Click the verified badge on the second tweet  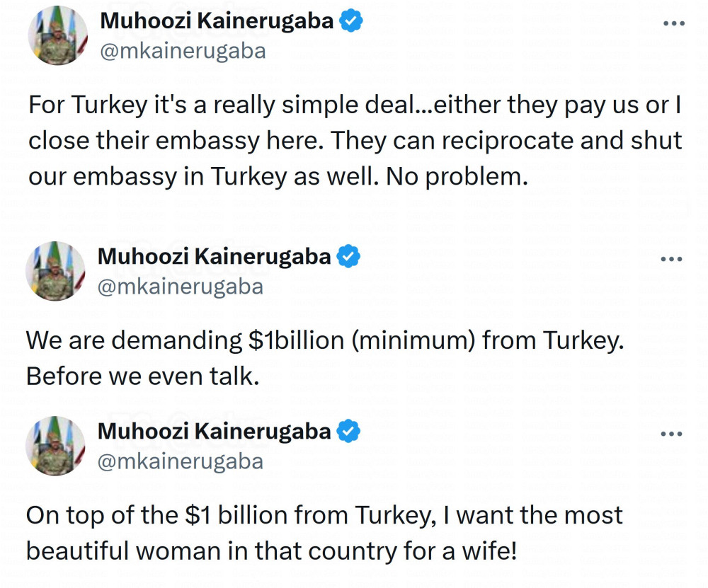(348, 256)
